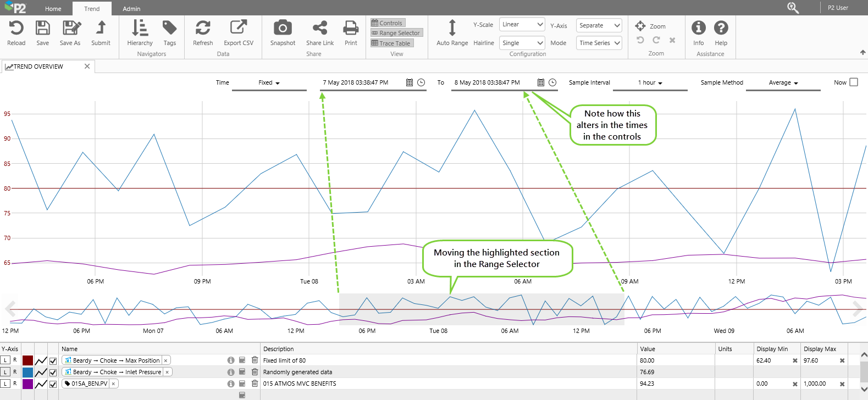This screenshot has width=868, height=400.
Task: Expand the Sample Interval 1 hour dropdown
Action: [650, 83]
